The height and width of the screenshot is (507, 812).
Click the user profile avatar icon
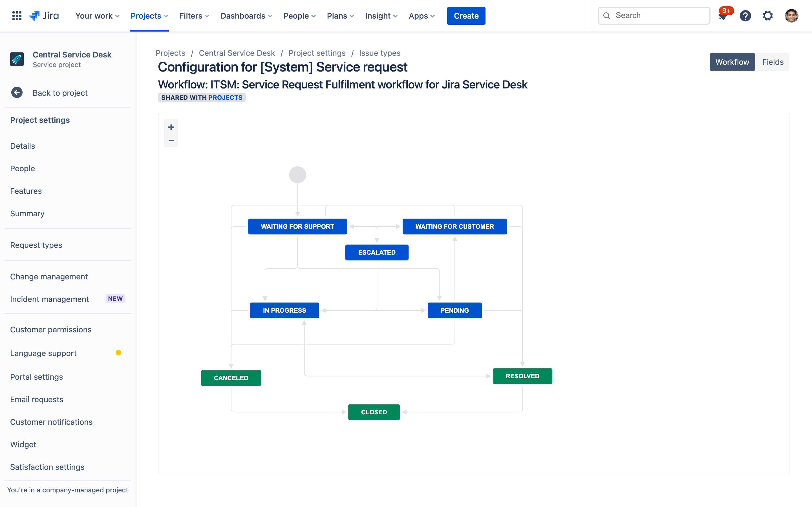click(792, 16)
